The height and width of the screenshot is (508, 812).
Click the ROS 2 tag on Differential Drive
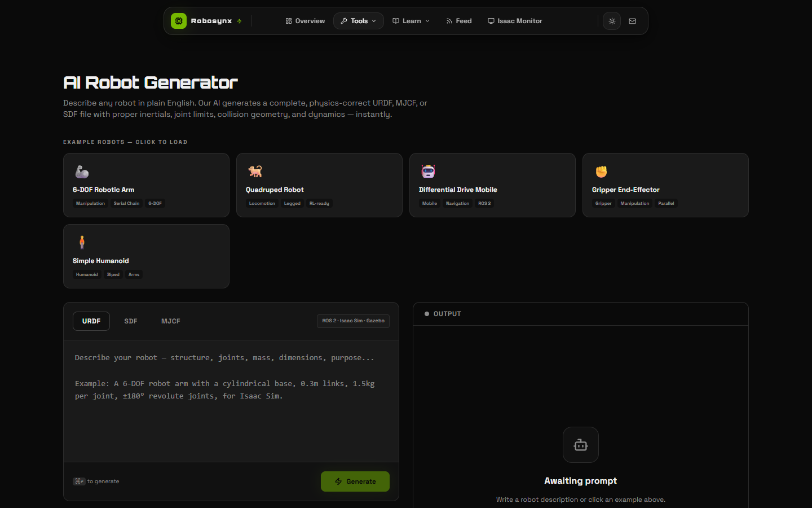(x=484, y=203)
